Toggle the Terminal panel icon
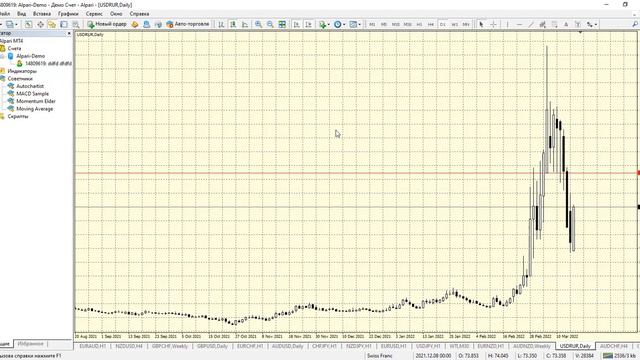 tap(64, 24)
